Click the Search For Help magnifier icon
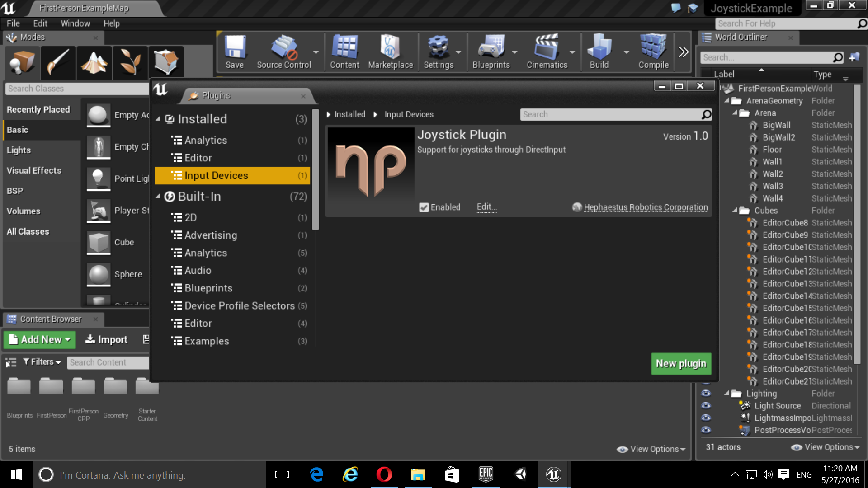868x488 pixels. tap(862, 23)
